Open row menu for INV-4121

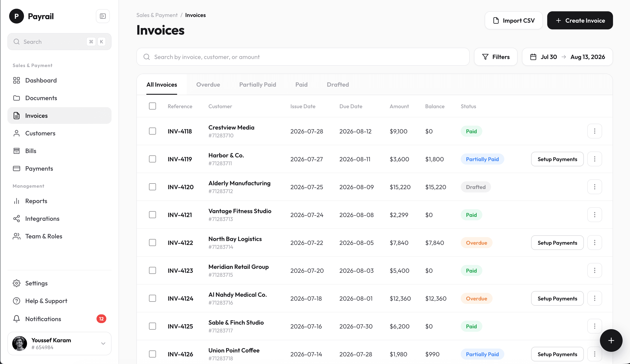[x=594, y=215]
